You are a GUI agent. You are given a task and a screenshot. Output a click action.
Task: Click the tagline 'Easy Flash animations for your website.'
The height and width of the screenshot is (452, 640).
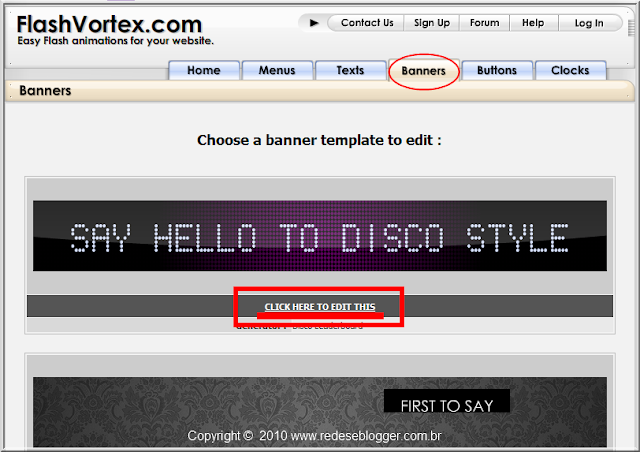click(116, 41)
